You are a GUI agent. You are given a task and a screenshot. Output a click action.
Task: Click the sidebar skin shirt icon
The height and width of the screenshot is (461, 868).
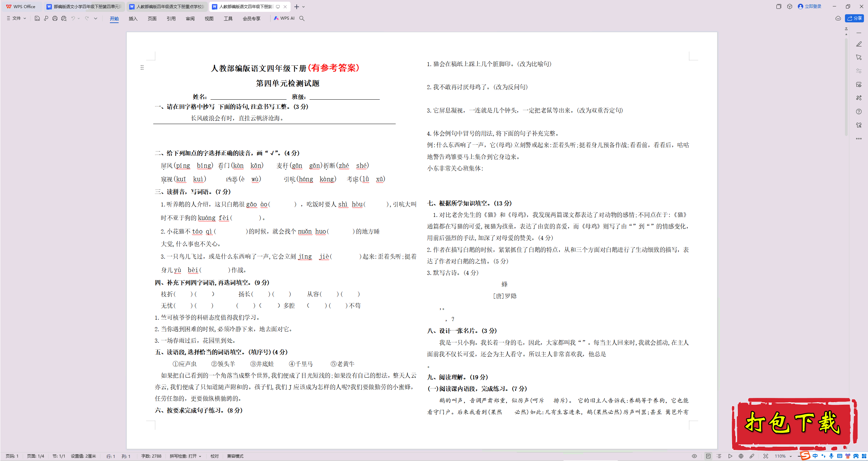click(859, 125)
